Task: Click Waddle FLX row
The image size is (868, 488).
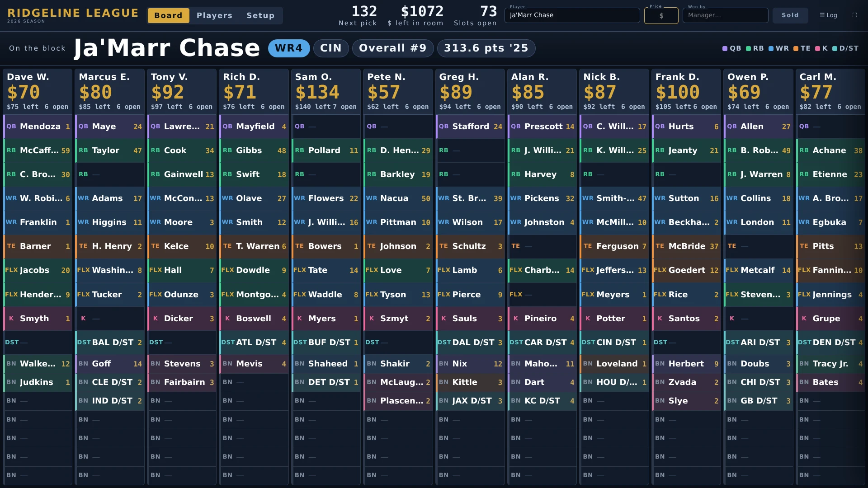Action: 326,295
